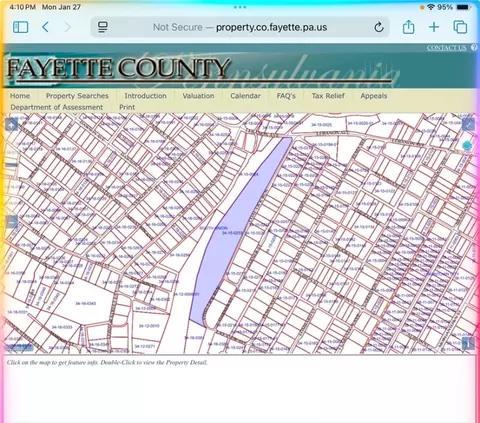Screen dimensions: 480x423
Task: Click the measure tool icon at map top-right
Action: pos(468,125)
